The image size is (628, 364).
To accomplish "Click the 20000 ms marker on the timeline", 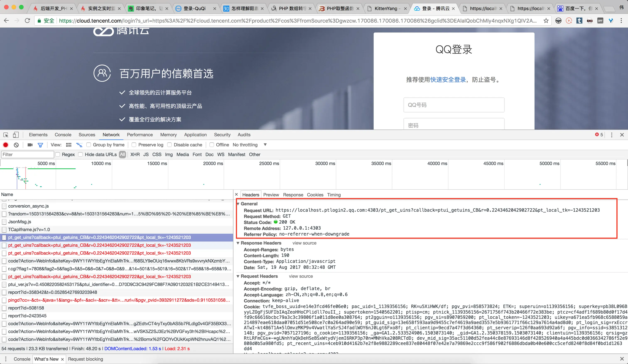I will (x=213, y=163).
